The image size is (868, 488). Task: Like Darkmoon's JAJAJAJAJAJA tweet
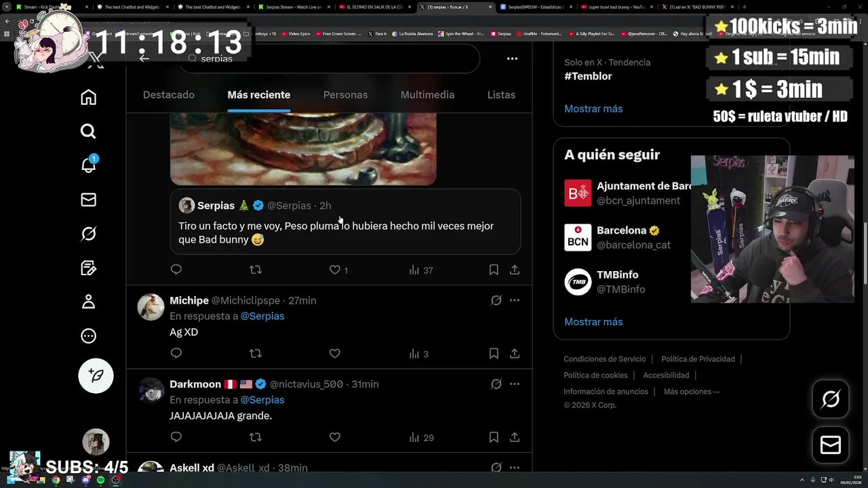point(334,437)
